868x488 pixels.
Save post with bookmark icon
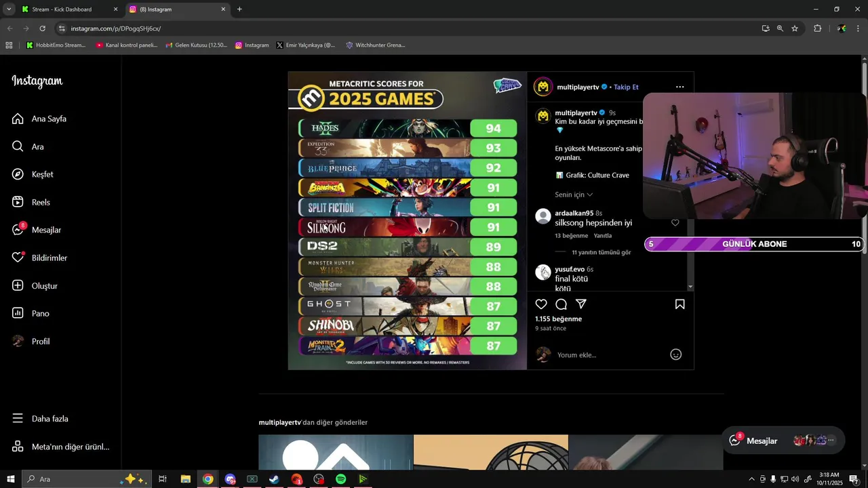679,304
